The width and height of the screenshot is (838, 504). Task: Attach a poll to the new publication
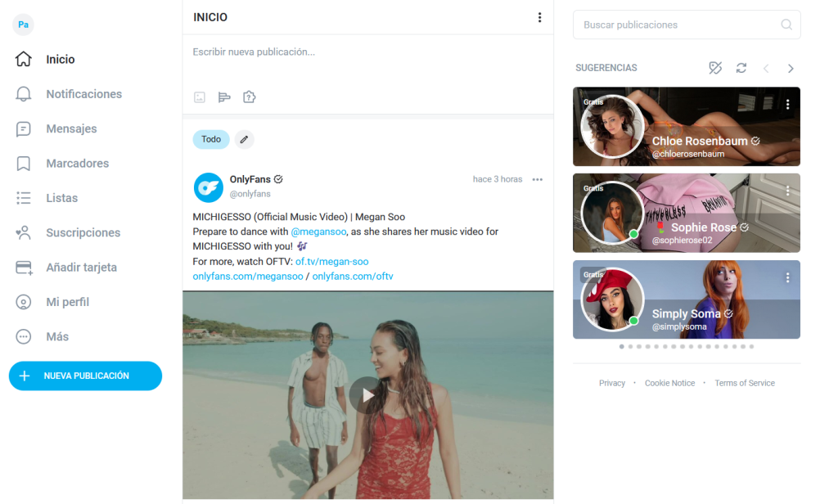pos(223,97)
